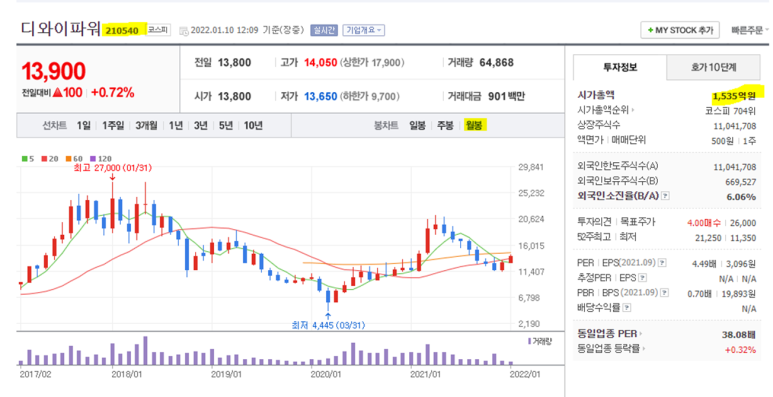The image size is (773, 397).
Task: Click the question mark icon next to 외국인소진율(B/A)
Action: (x=666, y=196)
